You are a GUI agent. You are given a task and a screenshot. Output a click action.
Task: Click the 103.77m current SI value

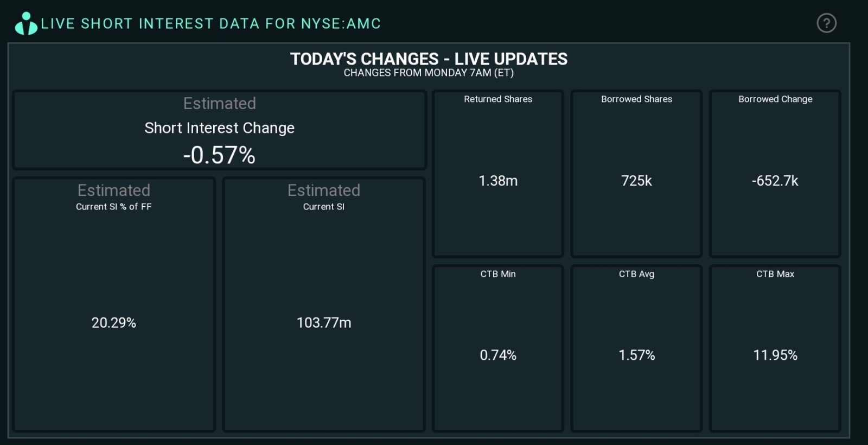[323, 323]
